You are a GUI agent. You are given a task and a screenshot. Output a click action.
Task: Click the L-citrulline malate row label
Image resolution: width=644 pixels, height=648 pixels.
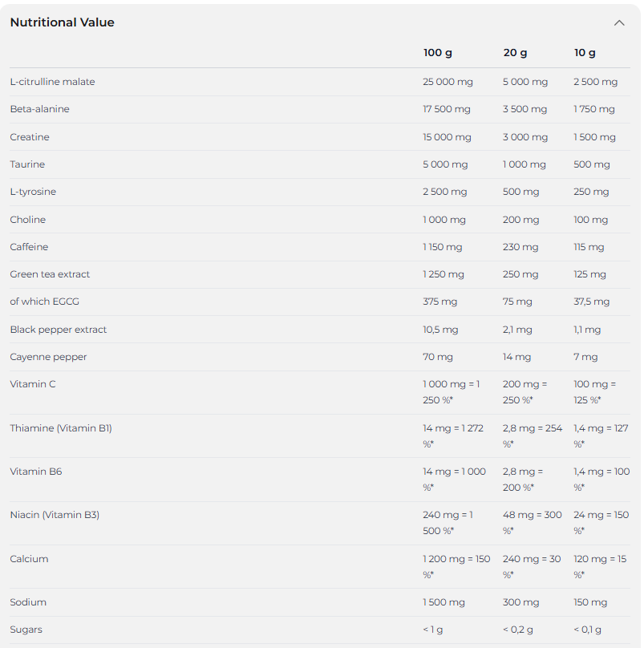pos(52,82)
